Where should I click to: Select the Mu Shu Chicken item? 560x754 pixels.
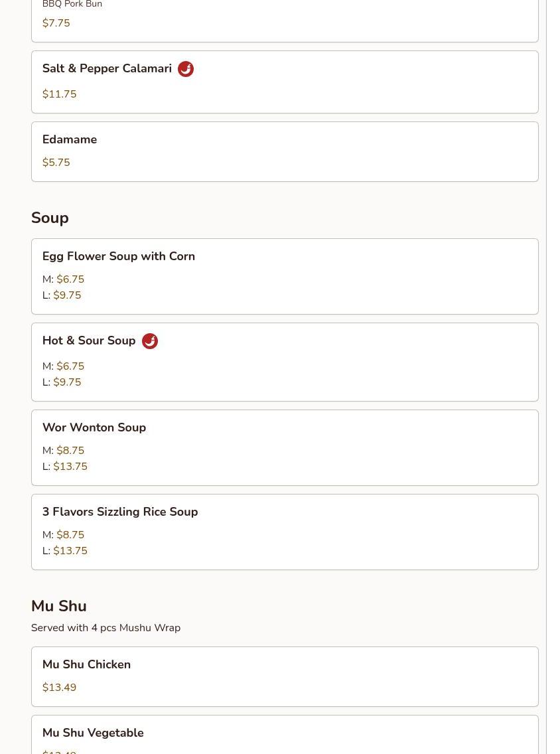pos(86,664)
